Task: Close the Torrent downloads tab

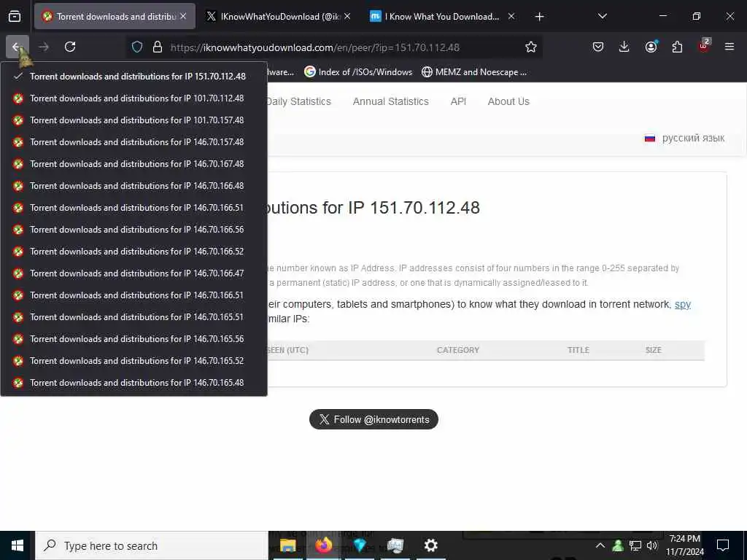Action: [x=183, y=16]
